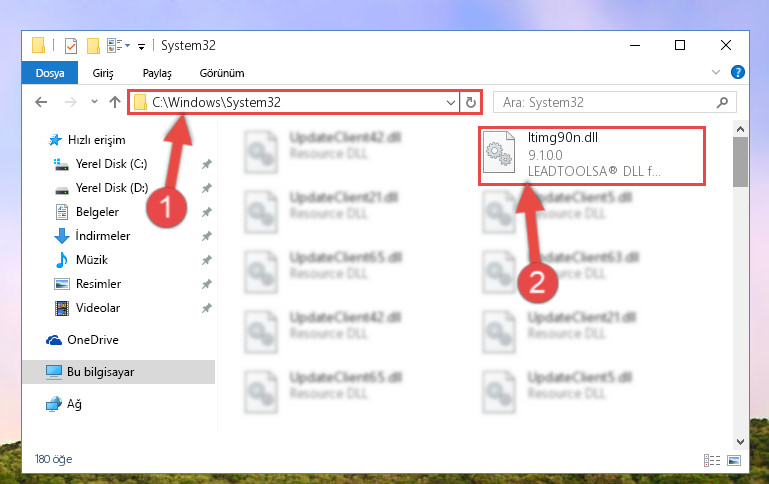The height and width of the screenshot is (484, 769).
Task: Select the ltimg90n.dll file
Action: [592, 155]
